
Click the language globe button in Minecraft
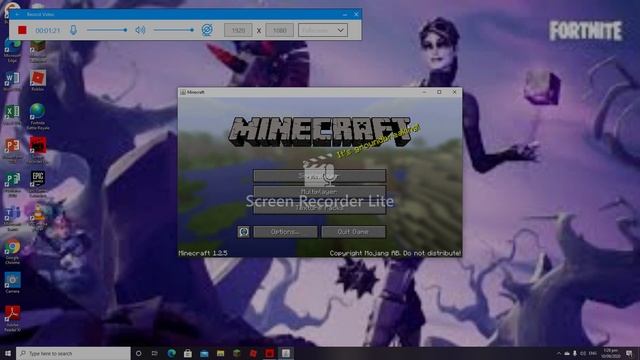point(243,232)
